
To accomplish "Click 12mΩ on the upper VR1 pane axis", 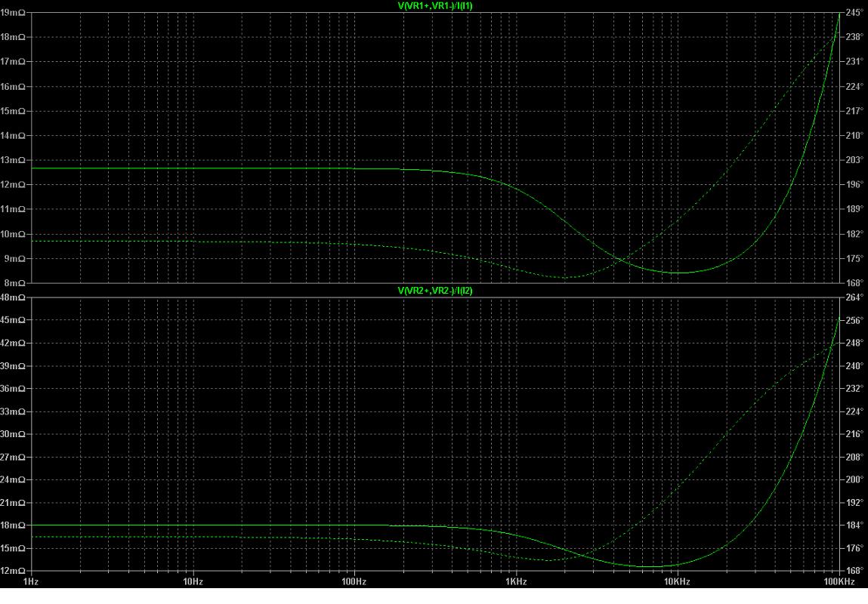I will pyautogui.click(x=13, y=185).
